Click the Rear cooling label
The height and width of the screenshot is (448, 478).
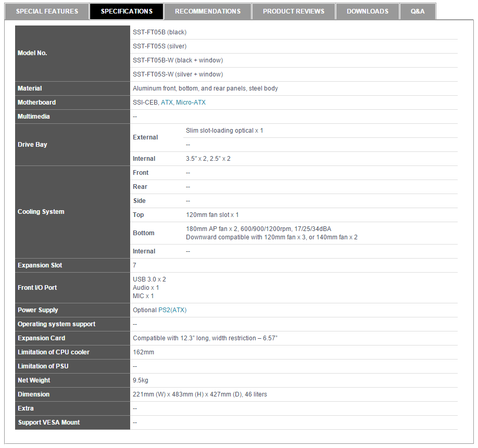[x=140, y=187]
